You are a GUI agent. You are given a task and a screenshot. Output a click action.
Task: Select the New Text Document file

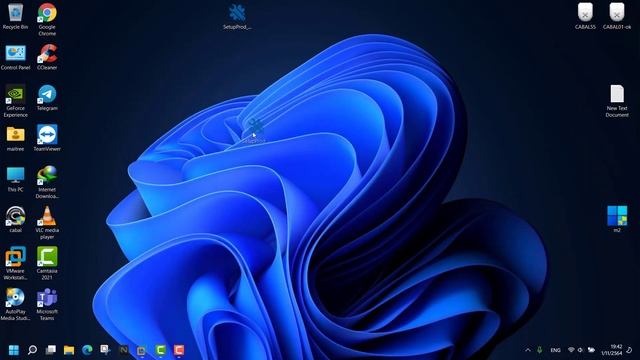tap(617, 101)
